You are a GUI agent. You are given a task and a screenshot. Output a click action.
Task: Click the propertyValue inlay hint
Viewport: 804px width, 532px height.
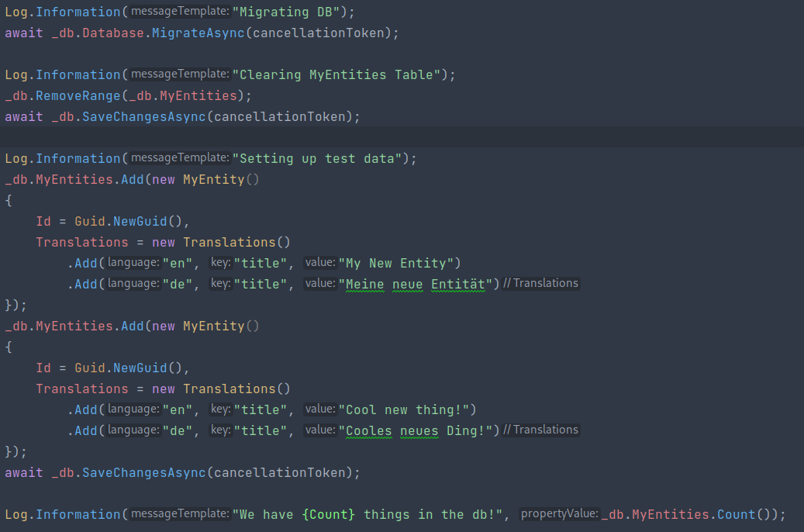(559, 514)
